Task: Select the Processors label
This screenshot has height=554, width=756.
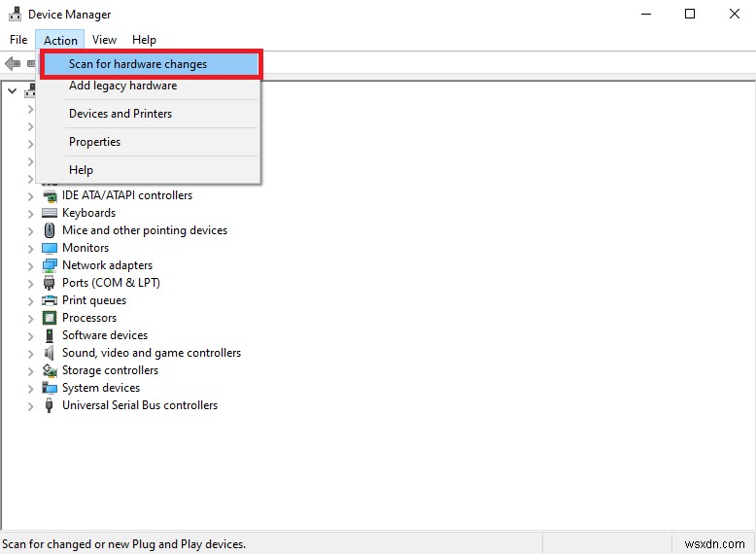Action: coord(89,318)
